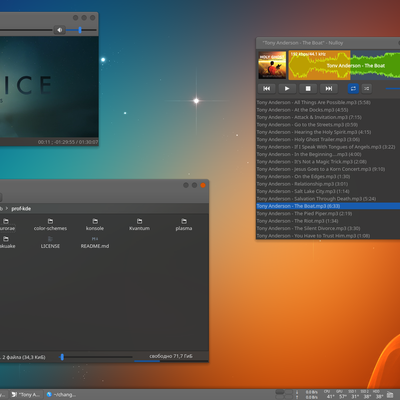Stop playback in Nulloy
The height and width of the screenshot is (400, 400).
tap(308, 88)
